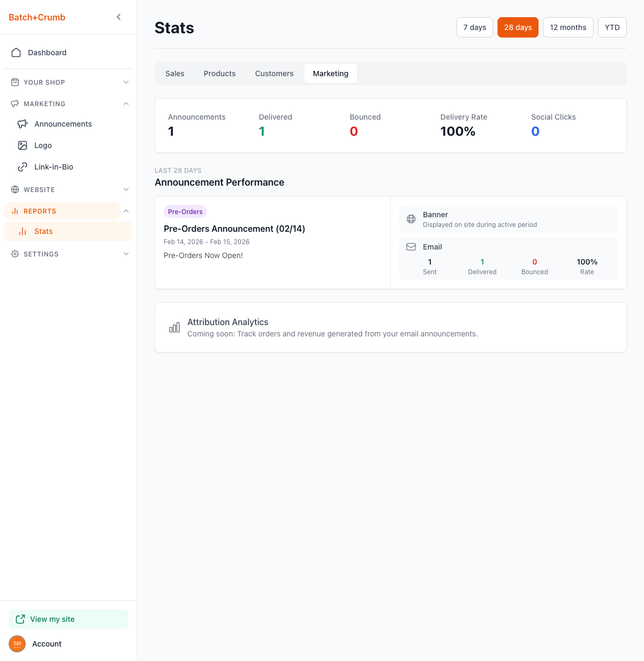Viewport: 644px width, 661px height.
Task: Open the Pre-Orders Announcement (02/14) card
Action: click(235, 229)
